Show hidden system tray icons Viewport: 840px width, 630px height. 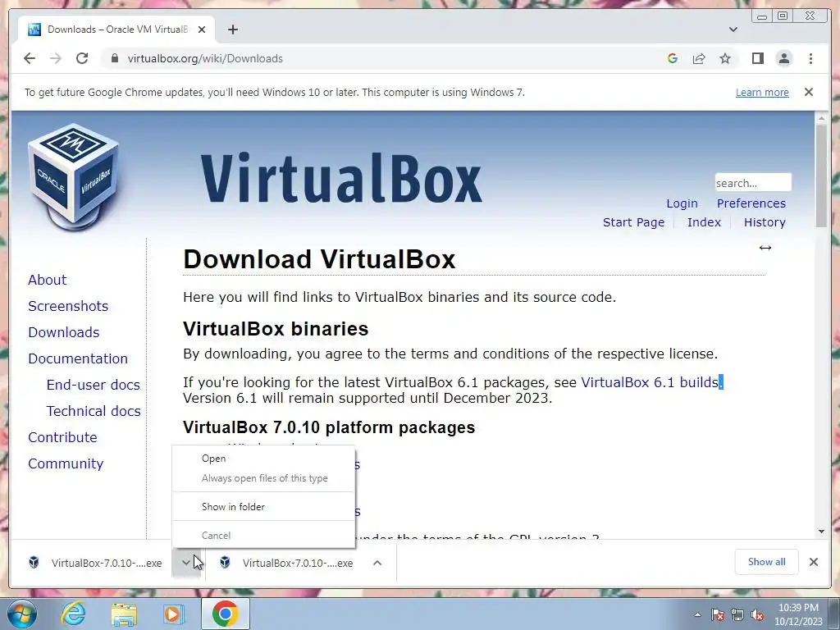click(x=697, y=614)
